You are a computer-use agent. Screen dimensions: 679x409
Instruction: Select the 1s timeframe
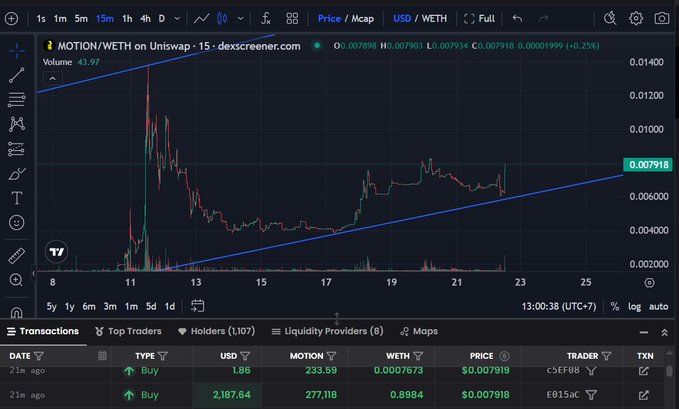41,19
